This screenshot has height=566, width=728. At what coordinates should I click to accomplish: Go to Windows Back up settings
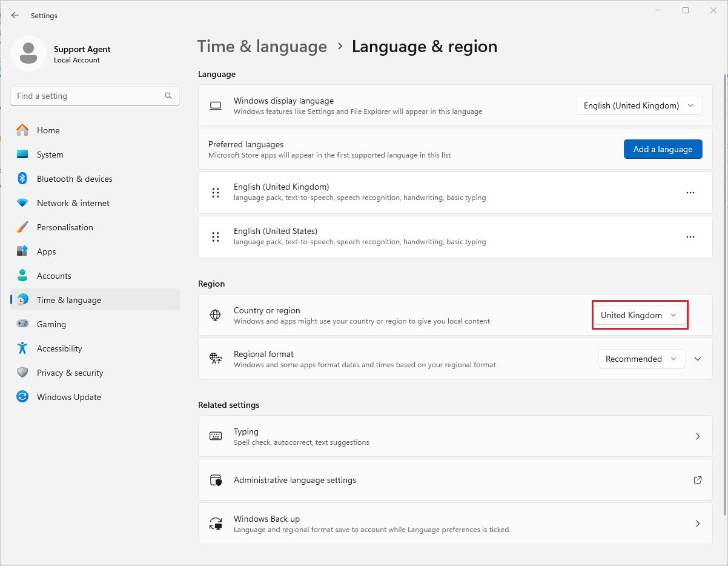(455, 524)
